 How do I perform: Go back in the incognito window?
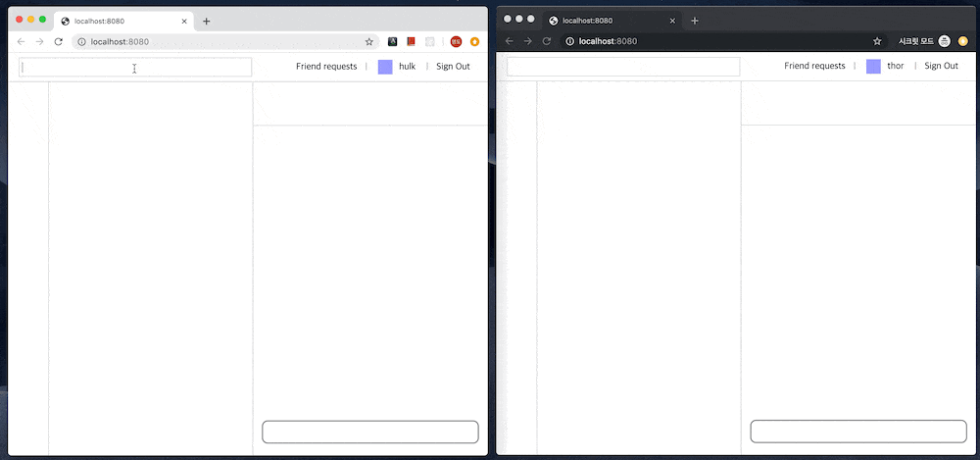click(x=509, y=41)
